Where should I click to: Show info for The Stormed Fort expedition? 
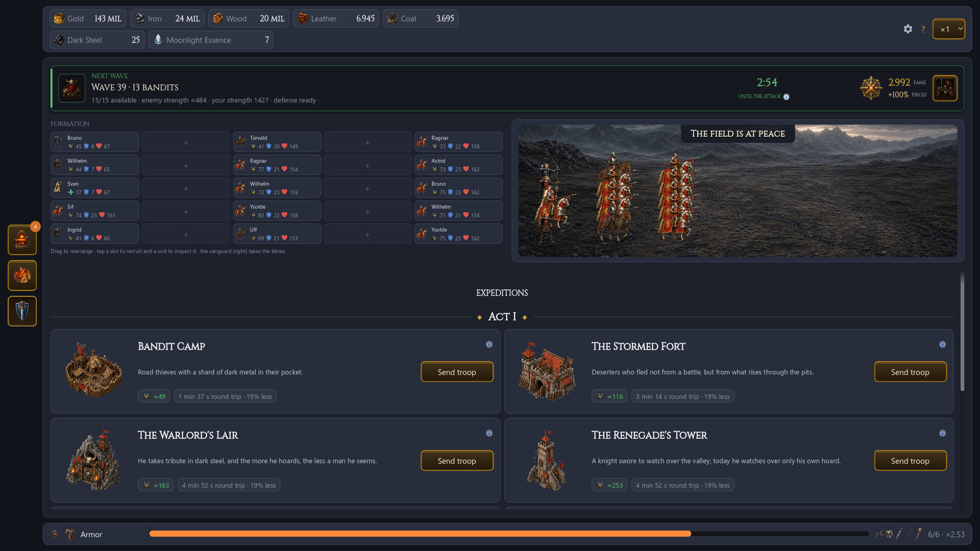pos(942,344)
